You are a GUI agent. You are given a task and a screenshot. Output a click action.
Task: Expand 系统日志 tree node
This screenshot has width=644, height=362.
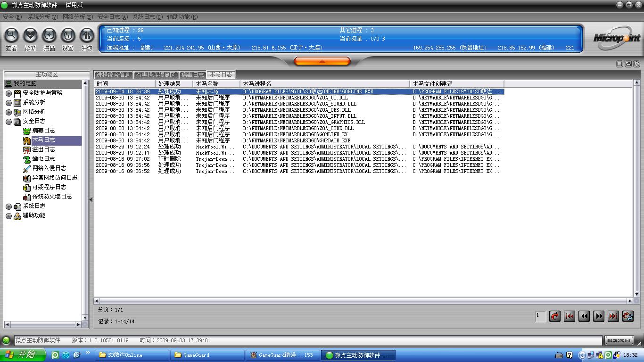[8, 206]
